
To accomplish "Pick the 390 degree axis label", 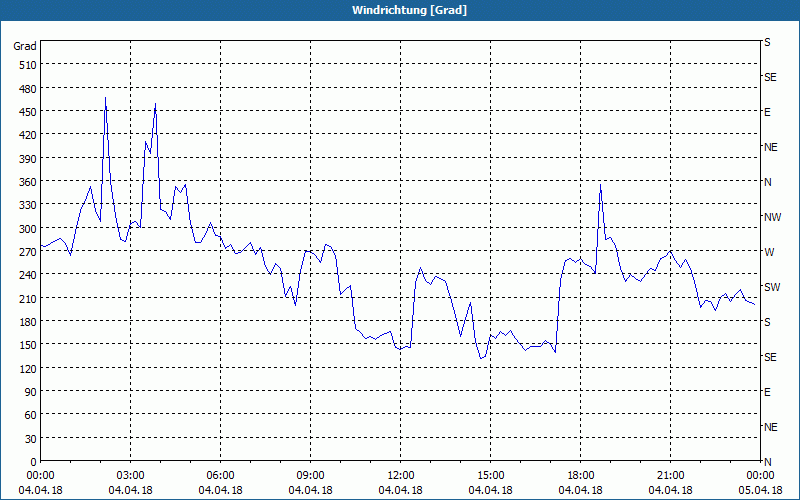I will pyautogui.click(x=28, y=158).
